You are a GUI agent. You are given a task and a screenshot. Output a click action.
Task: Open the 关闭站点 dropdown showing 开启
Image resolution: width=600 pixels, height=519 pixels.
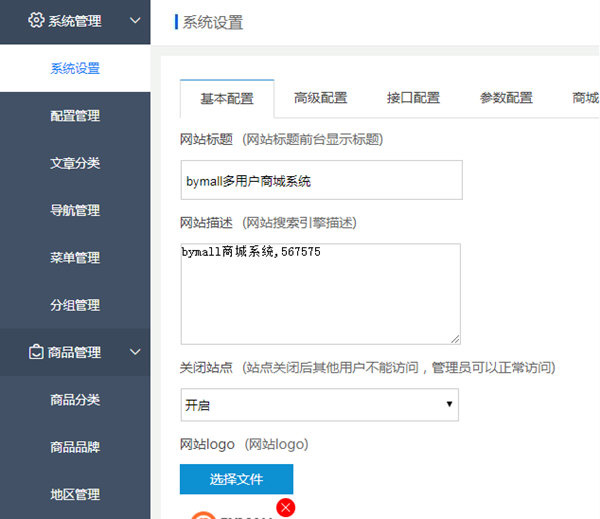click(x=319, y=405)
